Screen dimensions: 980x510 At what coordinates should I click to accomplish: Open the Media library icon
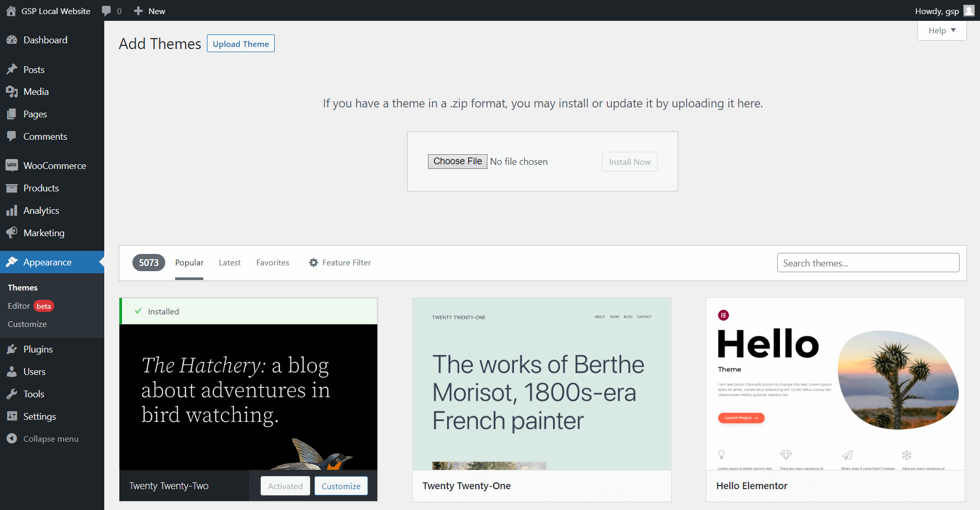tap(13, 91)
